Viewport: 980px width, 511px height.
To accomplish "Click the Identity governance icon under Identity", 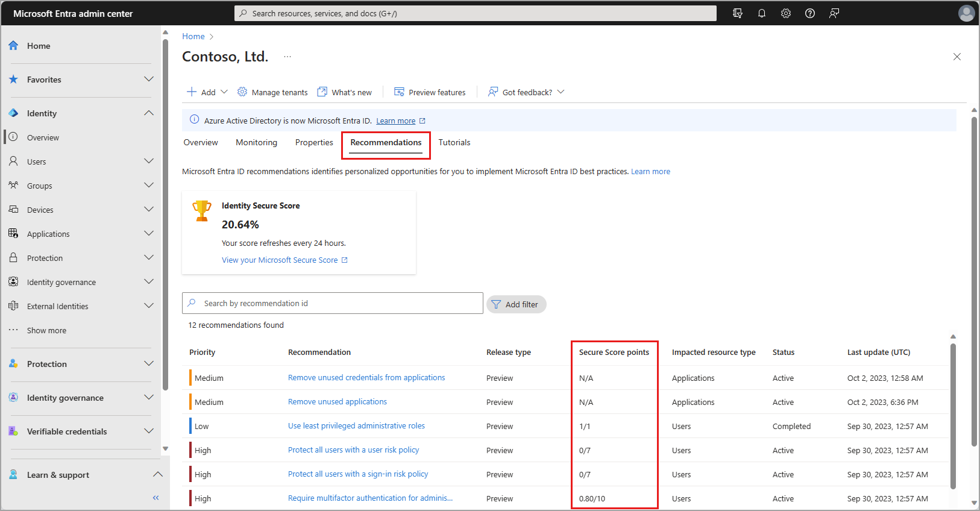I will [13, 281].
